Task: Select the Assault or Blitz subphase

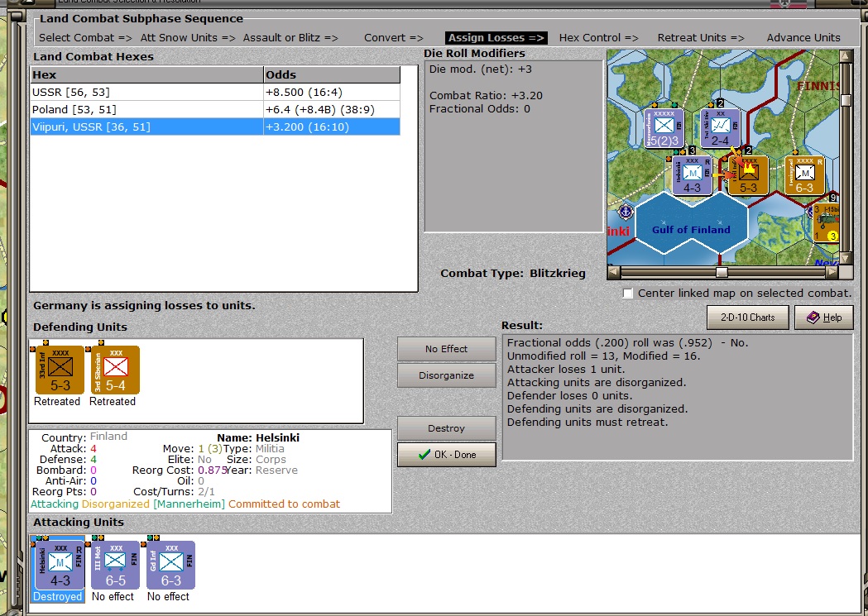Action: [x=290, y=37]
